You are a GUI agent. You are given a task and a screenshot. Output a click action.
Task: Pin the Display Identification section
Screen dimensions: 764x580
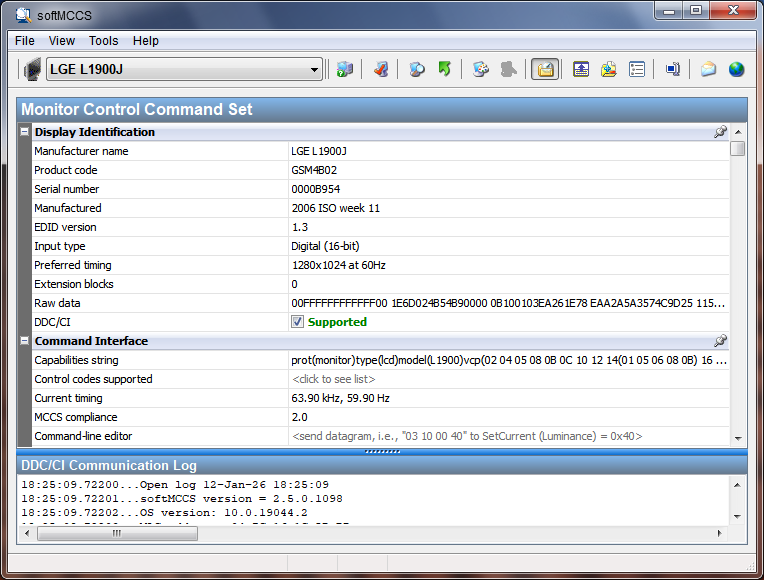[x=720, y=132]
